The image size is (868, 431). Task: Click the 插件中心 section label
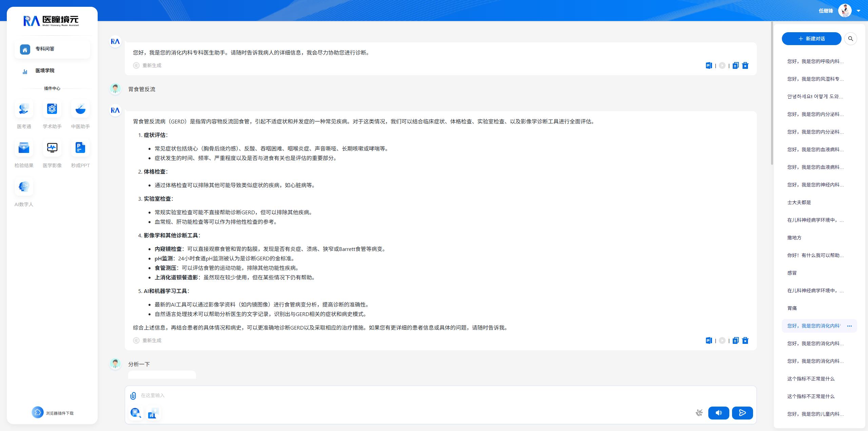coord(52,89)
